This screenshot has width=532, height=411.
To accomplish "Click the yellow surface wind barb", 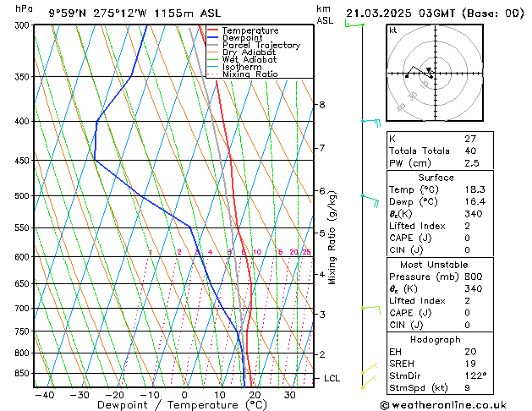I will [369, 382].
